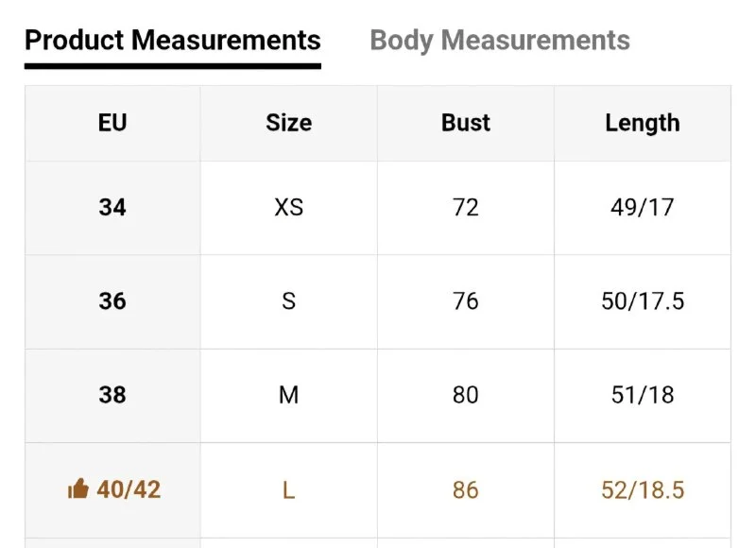Click the thumbs-up recommended size icon
The height and width of the screenshot is (548, 756).
tap(78, 488)
